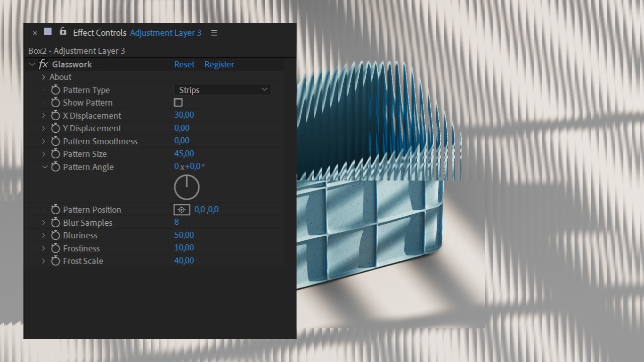The image size is (644, 362).
Task: Click the stopwatch beside Frost Scale
Action: (x=56, y=260)
